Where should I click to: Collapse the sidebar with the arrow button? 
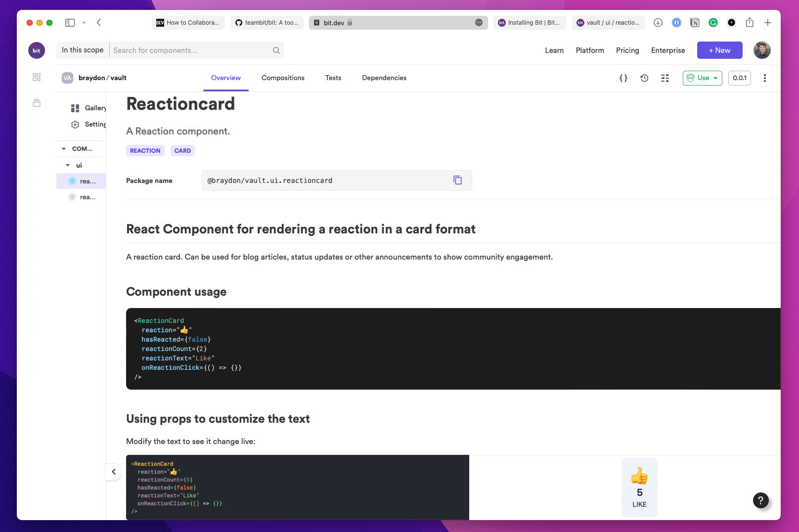pyautogui.click(x=114, y=472)
